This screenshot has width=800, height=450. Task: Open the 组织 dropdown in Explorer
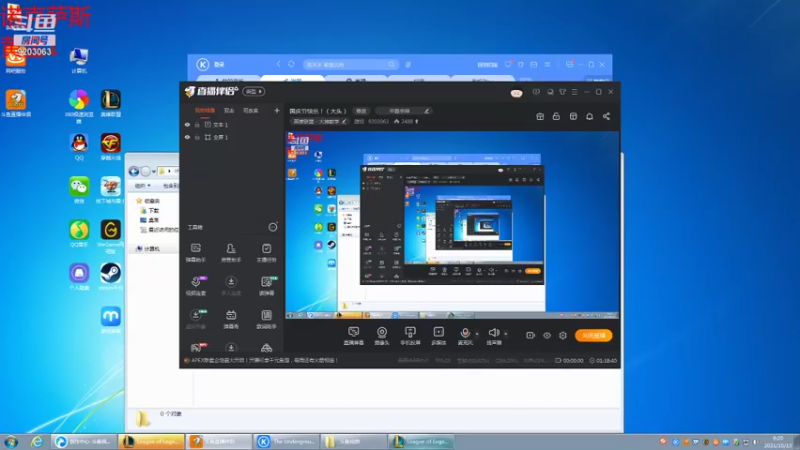(142, 186)
